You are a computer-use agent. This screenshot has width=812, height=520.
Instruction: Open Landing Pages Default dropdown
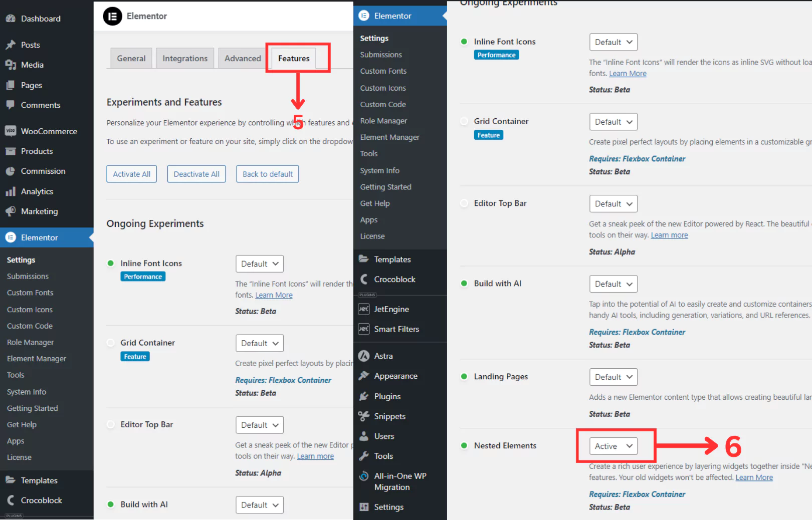tap(614, 377)
